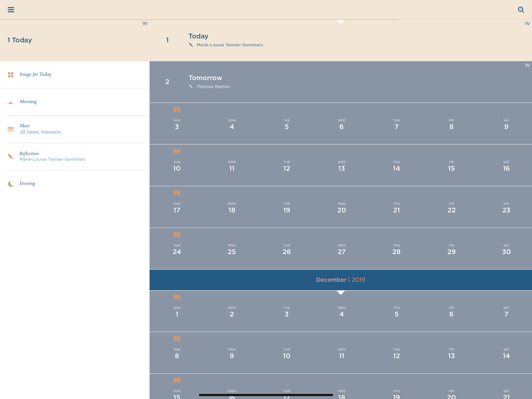This screenshot has width=532, height=399.
Task: Open Mass All Saints, Solemnity
Action: pyautogui.click(x=75, y=129)
